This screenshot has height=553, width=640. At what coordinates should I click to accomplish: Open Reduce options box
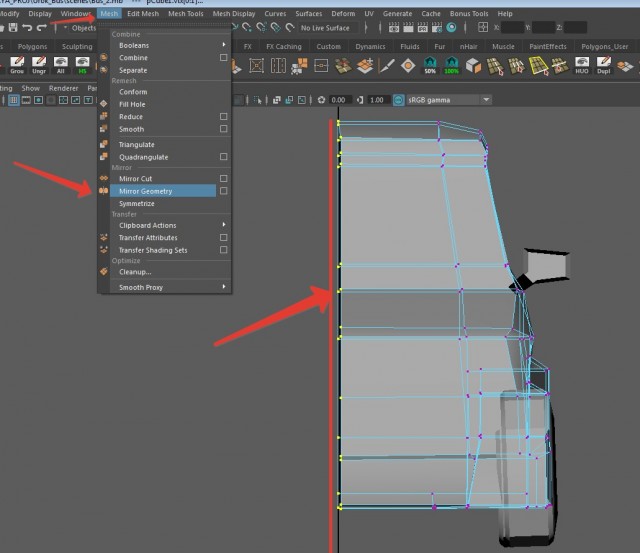click(223, 117)
